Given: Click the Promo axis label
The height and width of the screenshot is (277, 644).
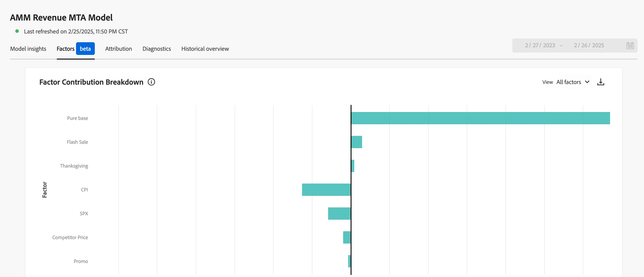Looking at the screenshot, I should click(81, 261).
